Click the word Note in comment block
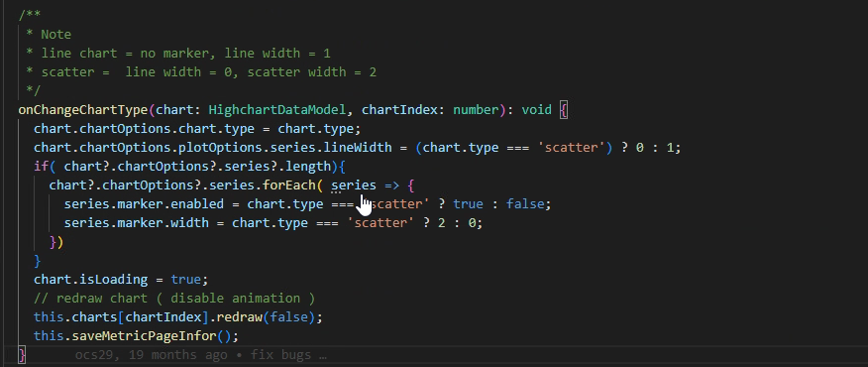This screenshot has height=367, width=868. pos(55,35)
